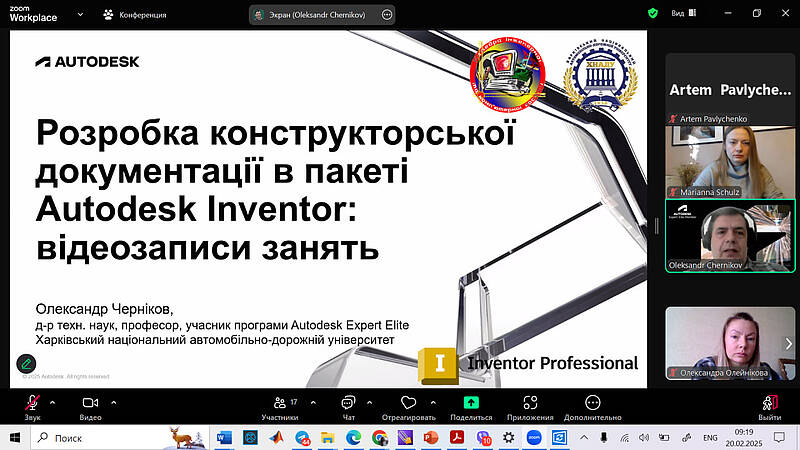Open the three-dot menu on shared screen tab
The height and width of the screenshot is (450, 800).
[x=387, y=15]
